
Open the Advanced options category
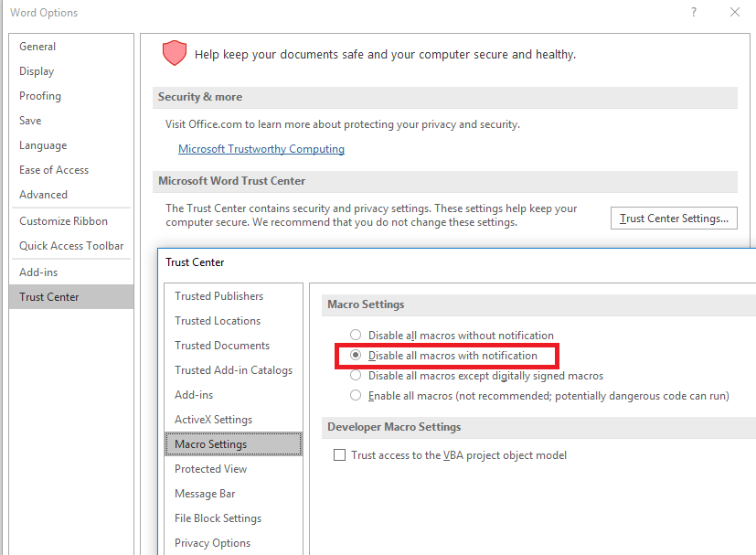coord(43,195)
